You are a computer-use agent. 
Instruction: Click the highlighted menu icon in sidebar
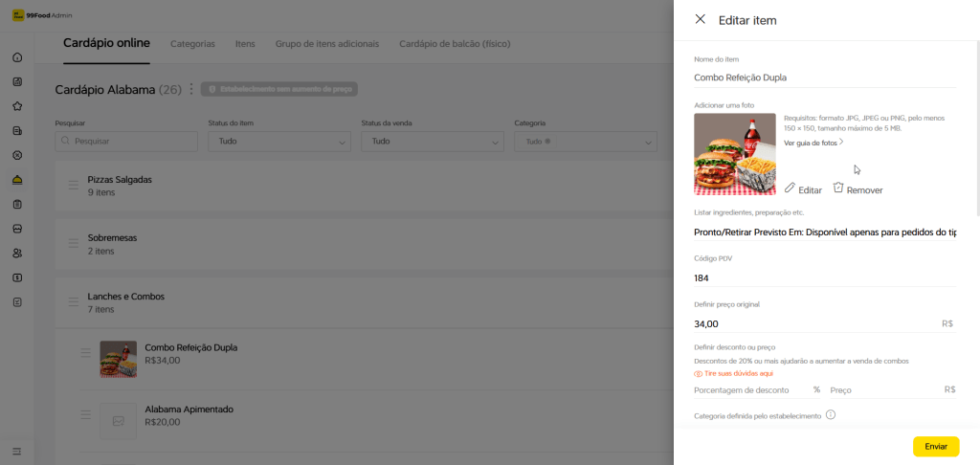[17, 180]
